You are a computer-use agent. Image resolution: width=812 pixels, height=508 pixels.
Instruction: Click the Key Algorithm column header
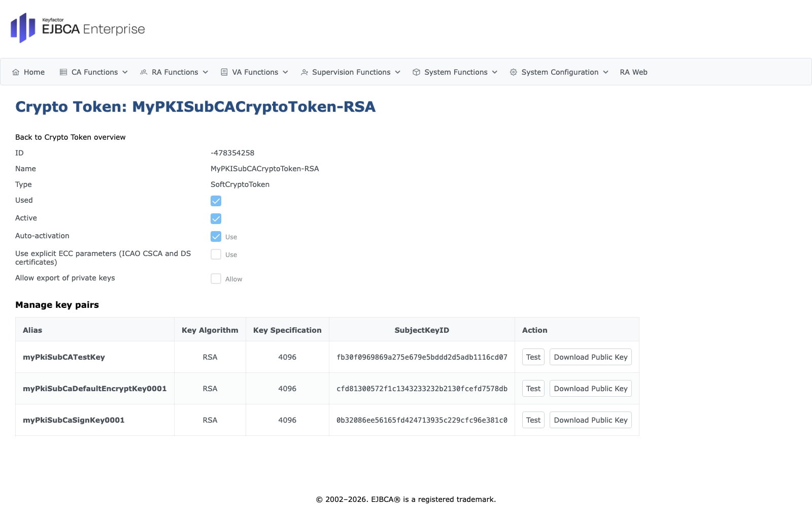210,330
